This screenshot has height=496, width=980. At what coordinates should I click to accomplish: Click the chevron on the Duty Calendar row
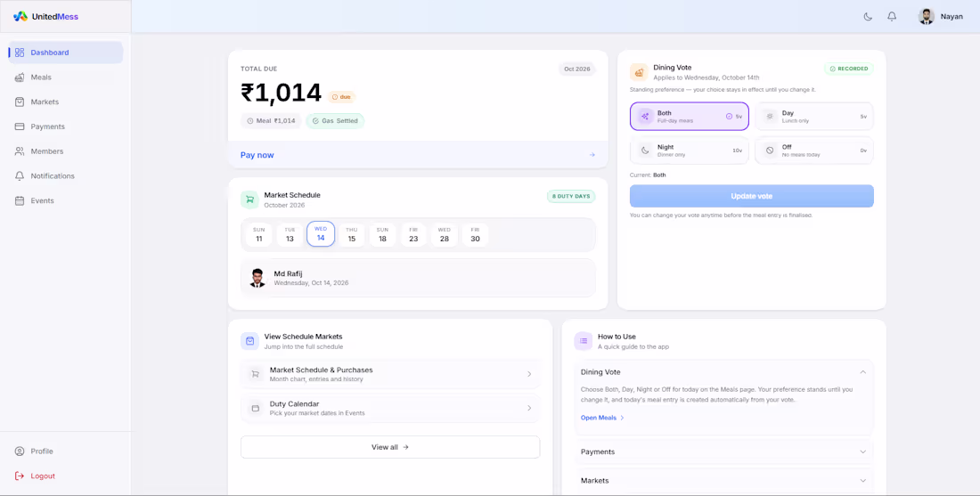(528, 408)
